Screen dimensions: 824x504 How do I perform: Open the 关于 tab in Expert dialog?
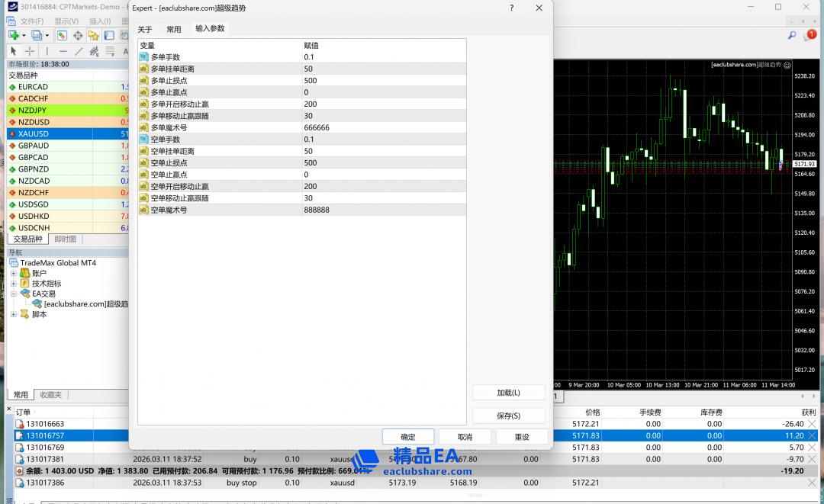point(145,30)
